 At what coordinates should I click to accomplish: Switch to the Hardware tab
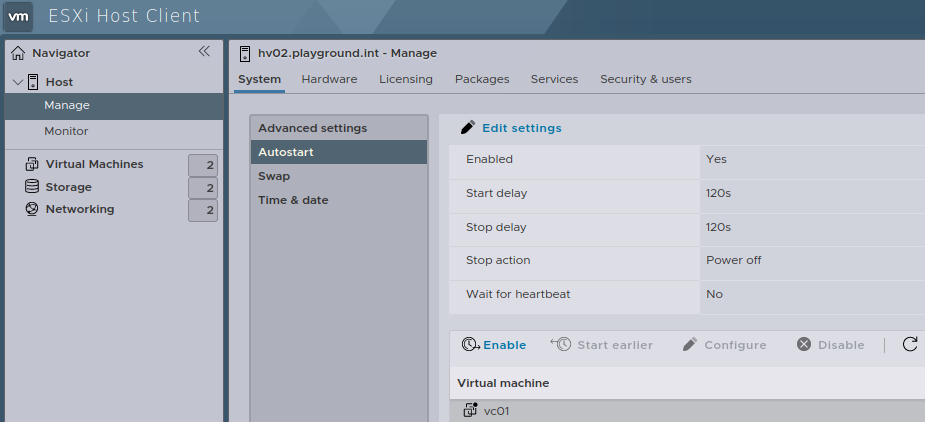tap(329, 79)
